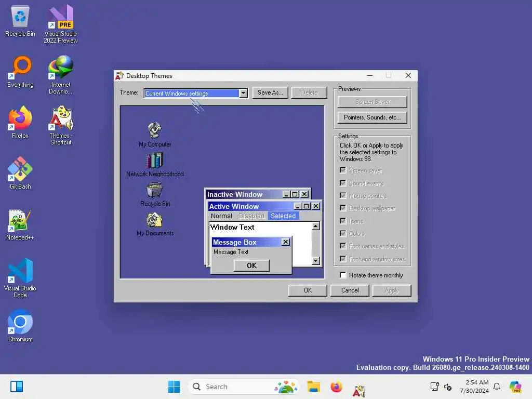This screenshot has height=399, width=532.
Task: Click the Window Text label in preview
Action: [x=232, y=227]
